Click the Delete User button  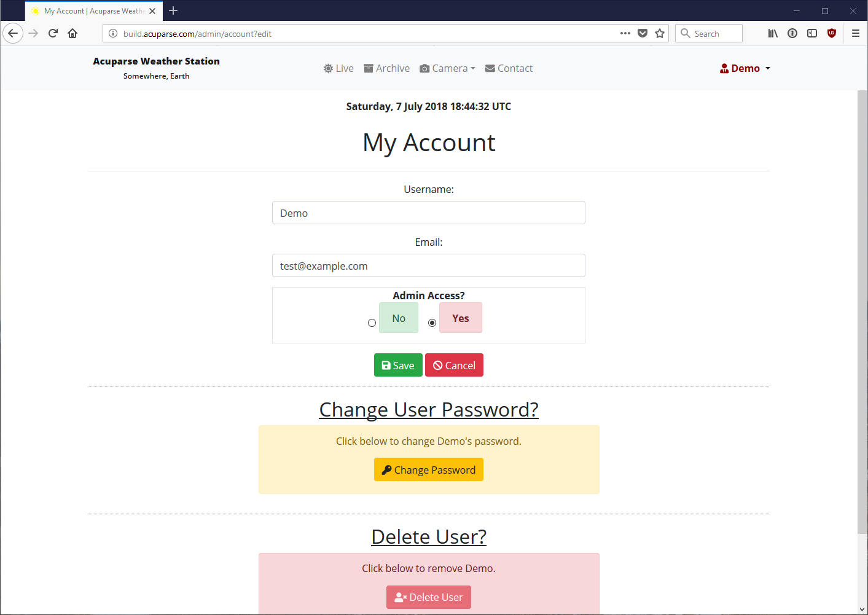point(429,597)
